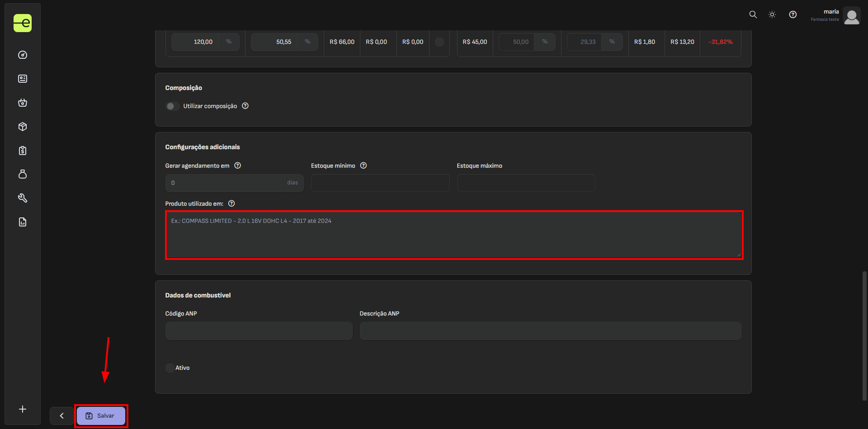
Task: Click the -31,82% value
Action: pos(721,42)
